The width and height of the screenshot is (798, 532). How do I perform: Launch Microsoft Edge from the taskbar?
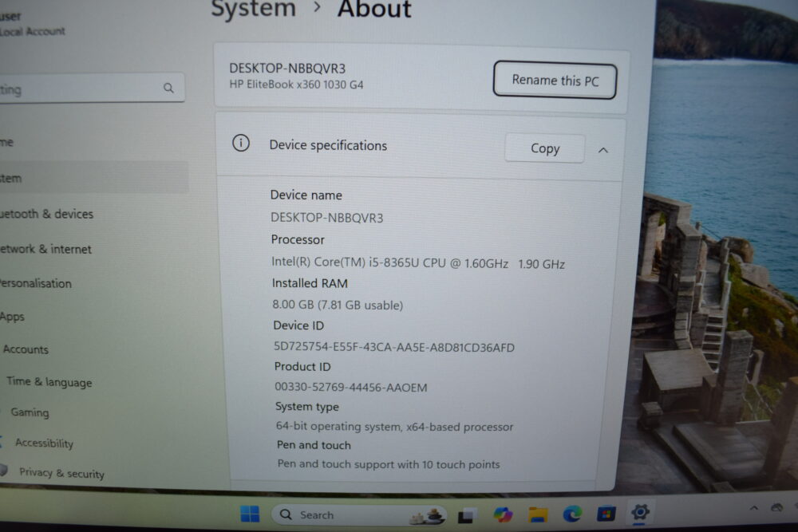tap(572, 514)
